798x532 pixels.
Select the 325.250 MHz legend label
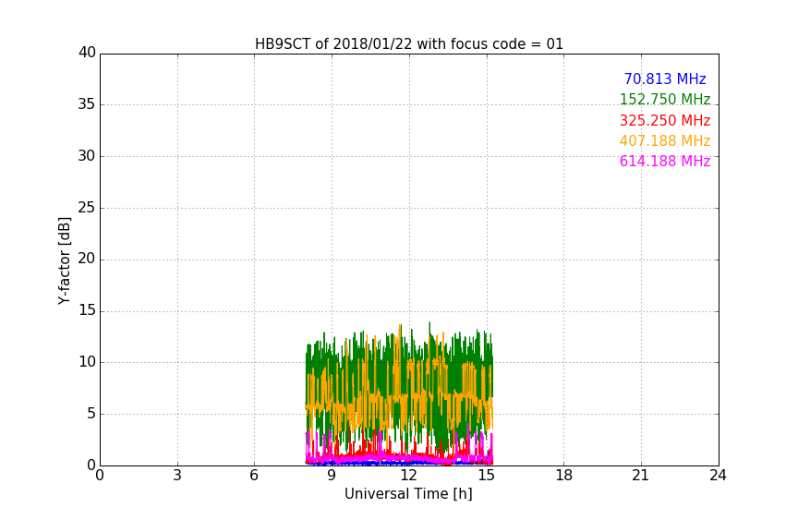click(665, 120)
